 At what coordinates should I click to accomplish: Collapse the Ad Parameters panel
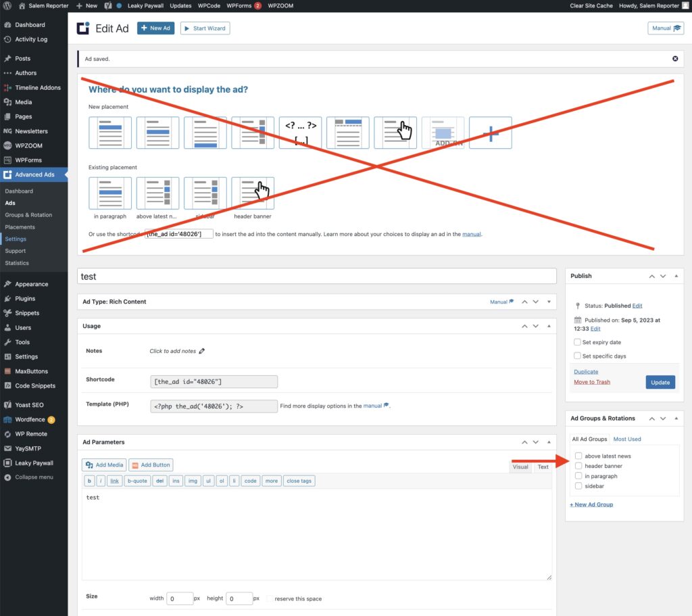tap(549, 442)
